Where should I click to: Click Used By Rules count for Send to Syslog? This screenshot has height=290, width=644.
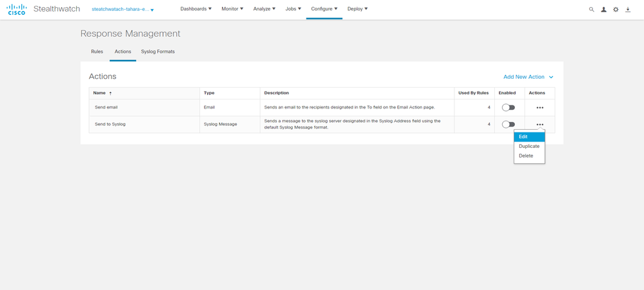[x=488, y=124]
